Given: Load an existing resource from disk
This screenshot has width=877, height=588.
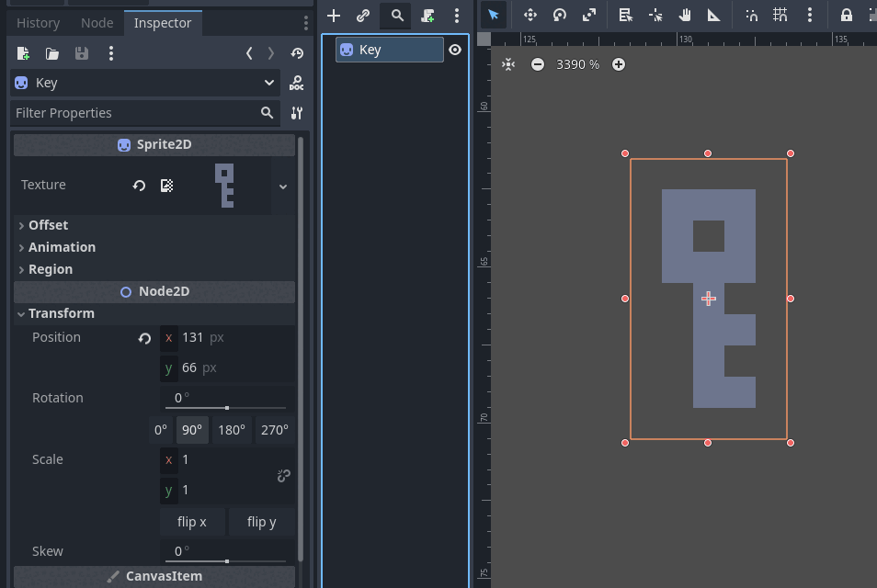Looking at the screenshot, I should (x=52, y=53).
